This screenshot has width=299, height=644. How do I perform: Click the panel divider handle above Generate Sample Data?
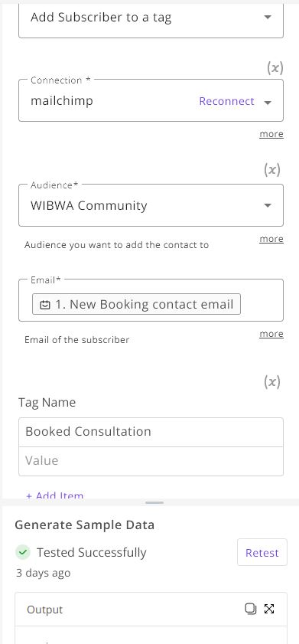[154, 502]
